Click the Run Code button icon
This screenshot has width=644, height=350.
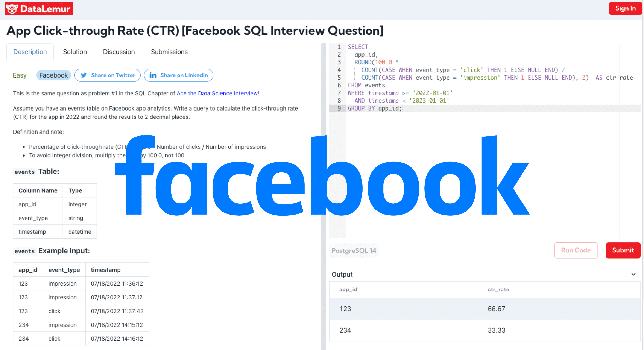click(x=576, y=250)
